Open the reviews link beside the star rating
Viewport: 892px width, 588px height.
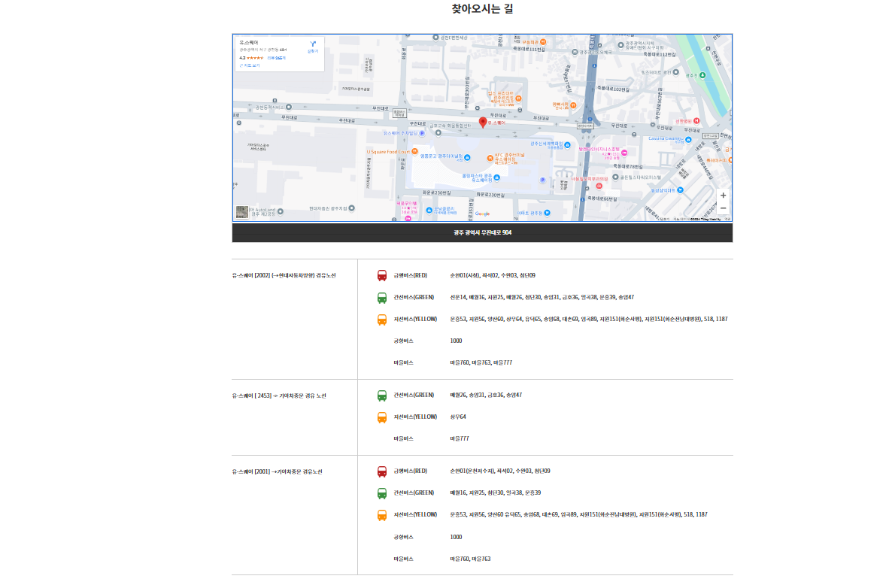[277, 58]
